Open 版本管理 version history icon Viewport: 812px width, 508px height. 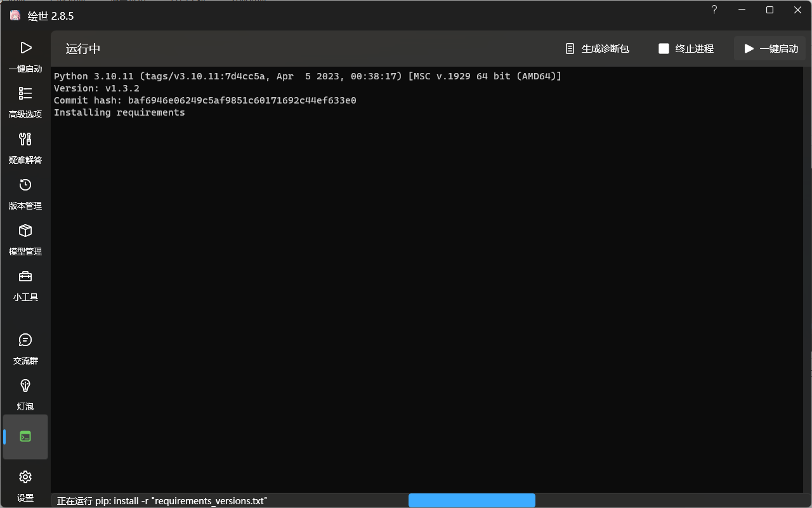pyautogui.click(x=25, y=185)
